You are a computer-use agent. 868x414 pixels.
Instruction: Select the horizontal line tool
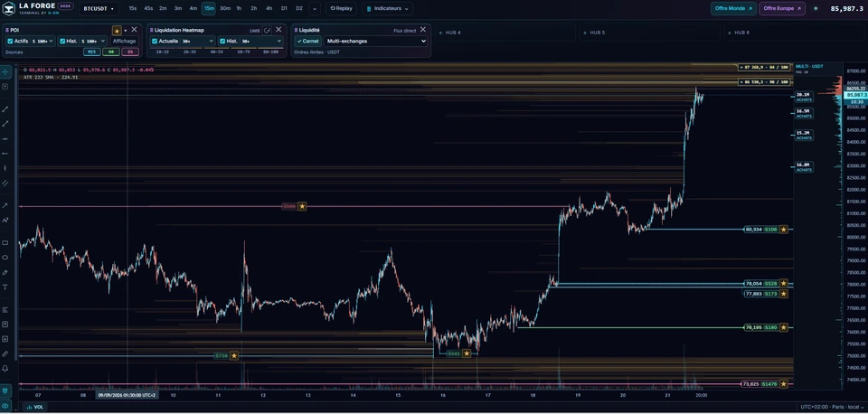5,138
